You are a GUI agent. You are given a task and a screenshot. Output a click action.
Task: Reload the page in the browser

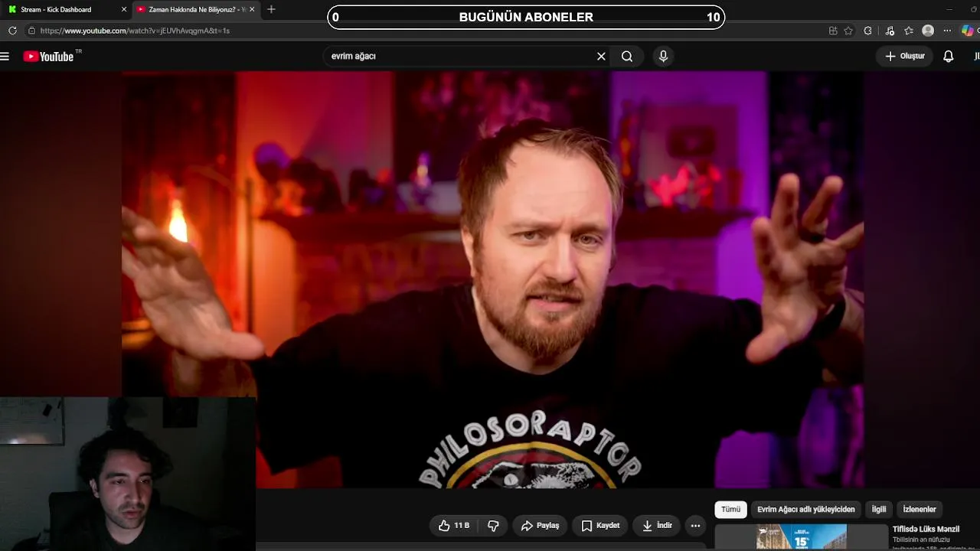point(12,31)
